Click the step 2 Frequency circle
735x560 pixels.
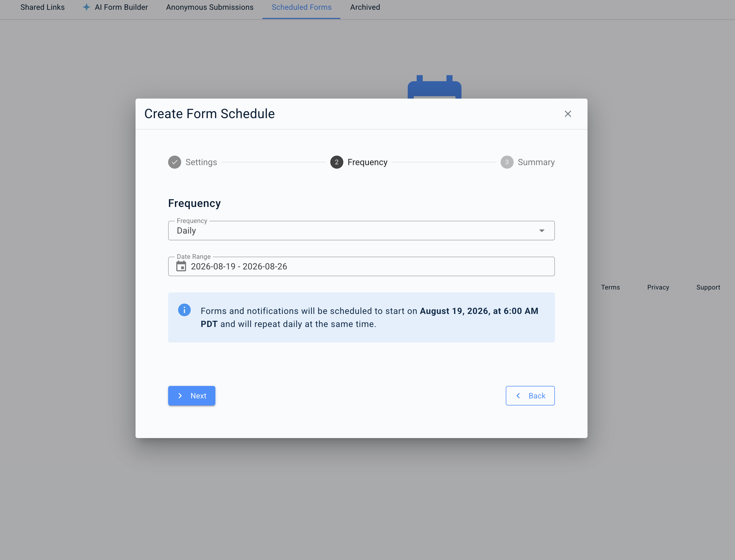(337, 162)
